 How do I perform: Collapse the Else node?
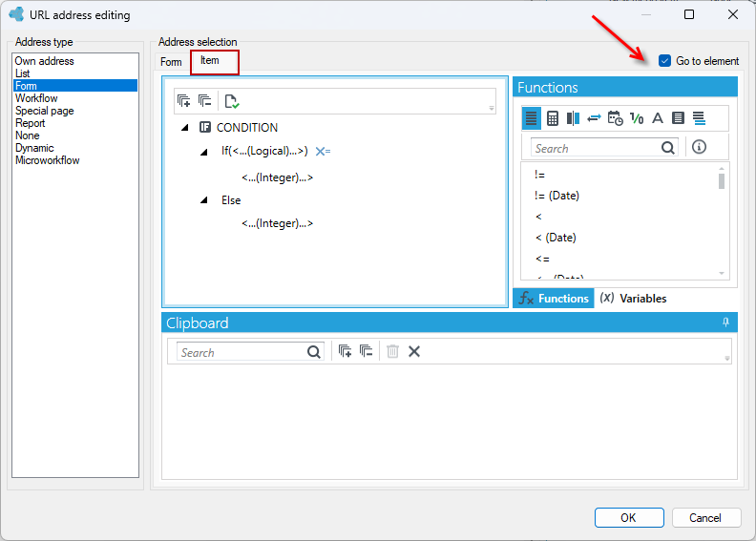pos(204,200)
